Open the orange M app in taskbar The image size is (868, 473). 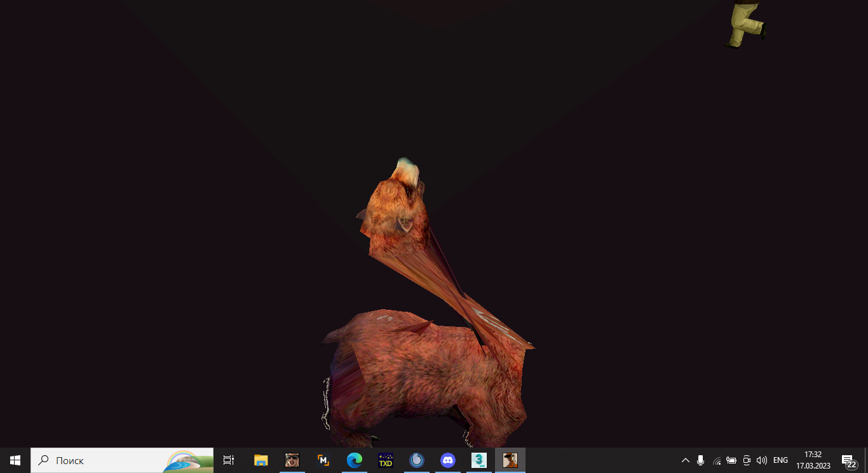point(323,460)
